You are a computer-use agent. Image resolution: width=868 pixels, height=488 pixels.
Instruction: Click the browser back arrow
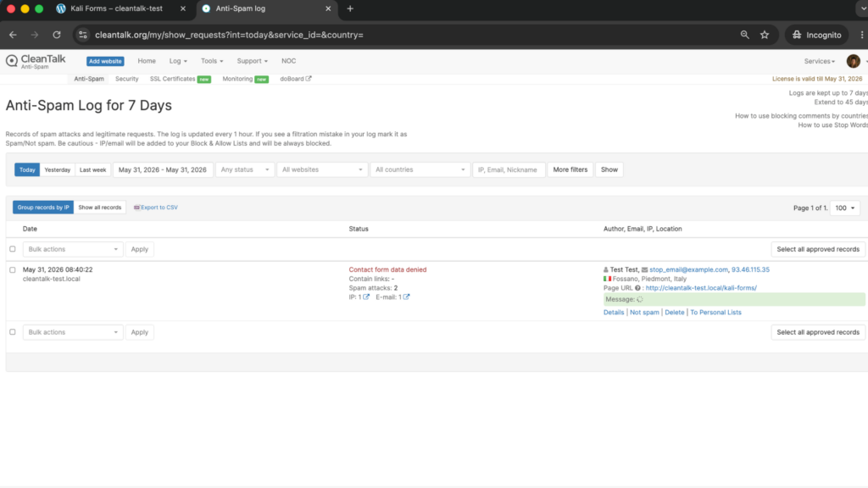click(13, 35)
